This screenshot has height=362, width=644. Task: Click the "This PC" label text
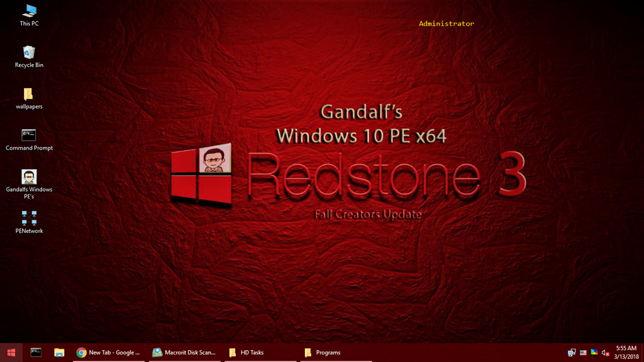pos(29,24)
